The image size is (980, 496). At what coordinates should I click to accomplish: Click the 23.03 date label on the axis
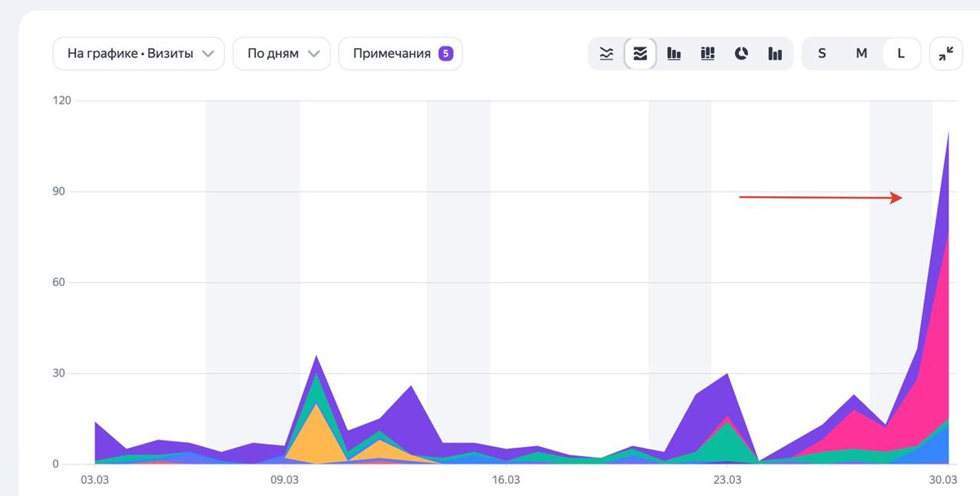coord(727,480)
